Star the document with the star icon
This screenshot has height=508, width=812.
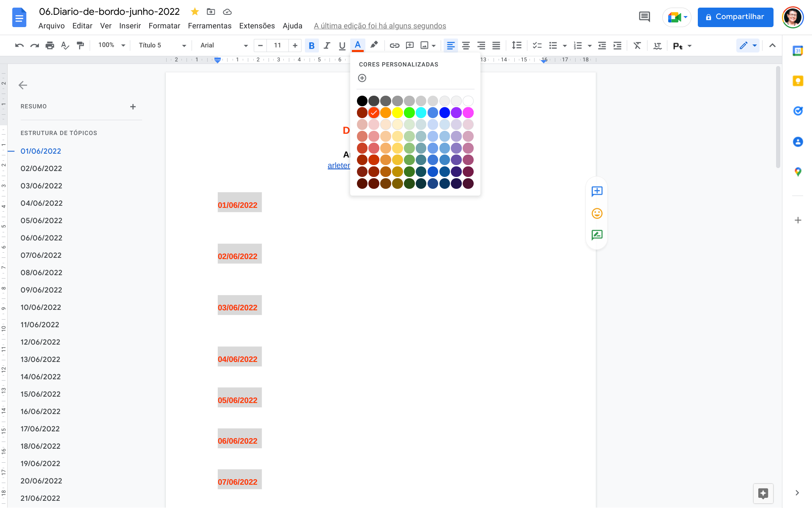pos(195,12)
